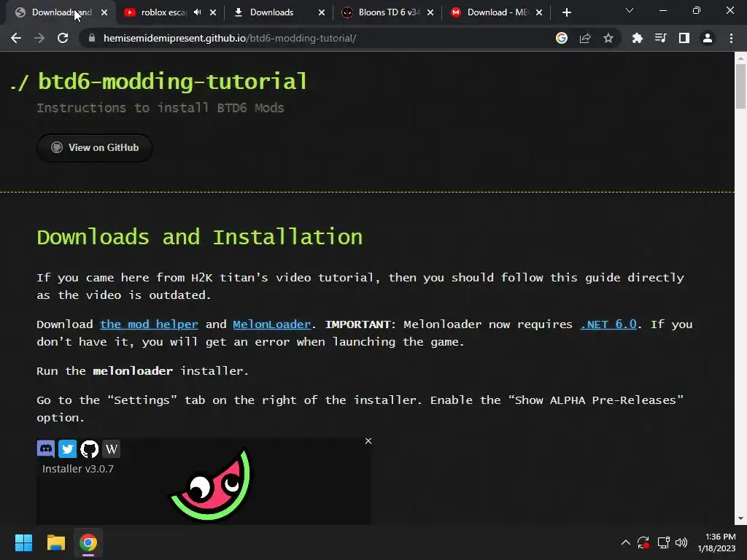Go back to the previous page
This screenshot has width=747, height=560.
coord(16,38)
